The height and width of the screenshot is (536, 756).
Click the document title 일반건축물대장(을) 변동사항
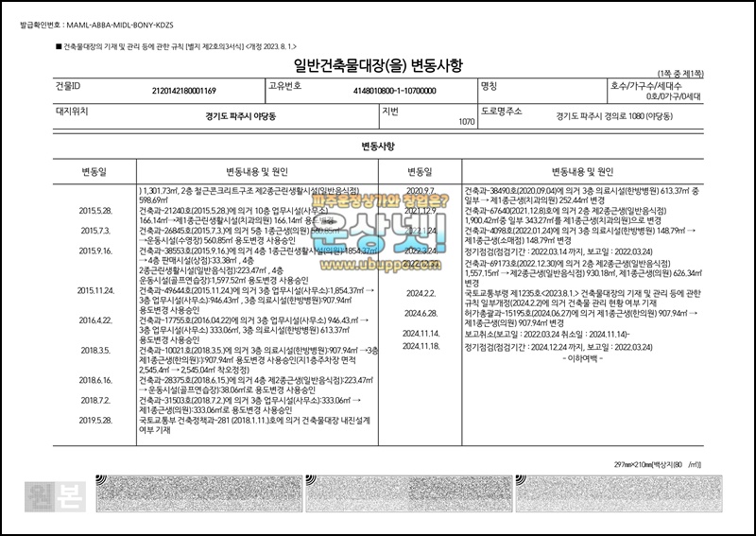378,65
